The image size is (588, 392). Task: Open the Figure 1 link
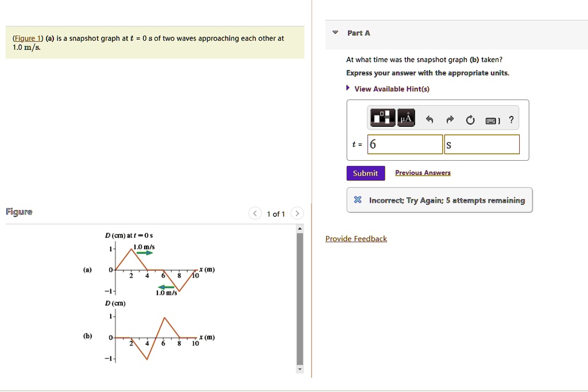point(27,38)
